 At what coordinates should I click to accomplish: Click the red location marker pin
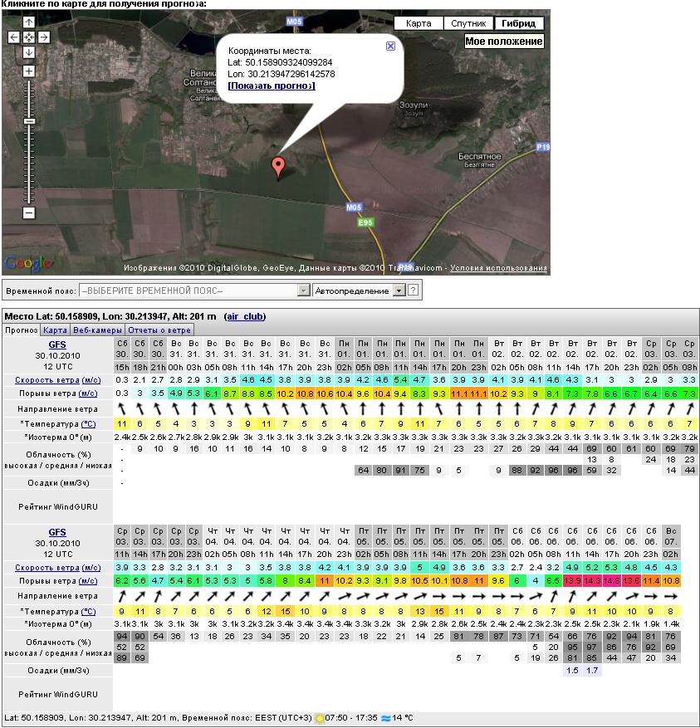point(278,167)
